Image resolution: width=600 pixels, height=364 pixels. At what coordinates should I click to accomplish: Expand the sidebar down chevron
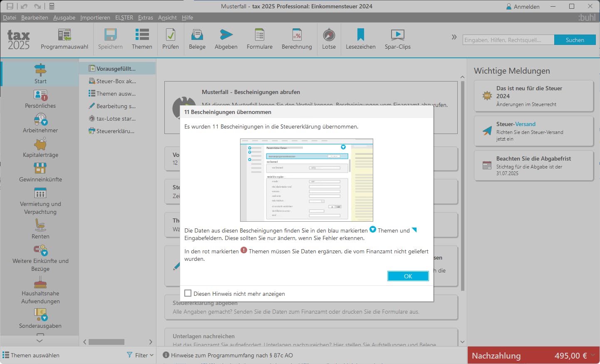tap(40, 341)
